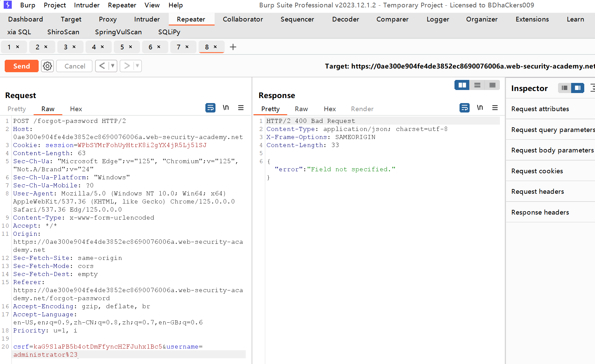Open the Repeater settings gear icon
Image resolution: width=595 pixels, height=364 pixels.
[x=47, y=66]
